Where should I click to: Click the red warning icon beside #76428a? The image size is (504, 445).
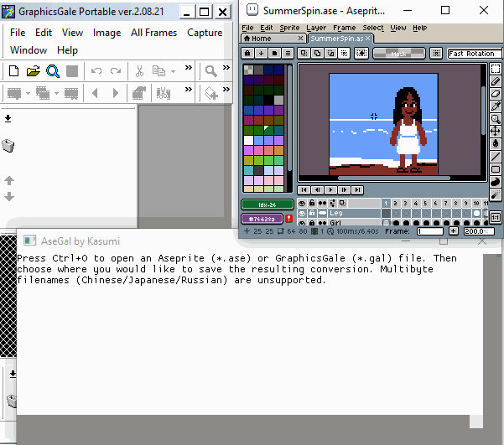click(x=288, y=219)
